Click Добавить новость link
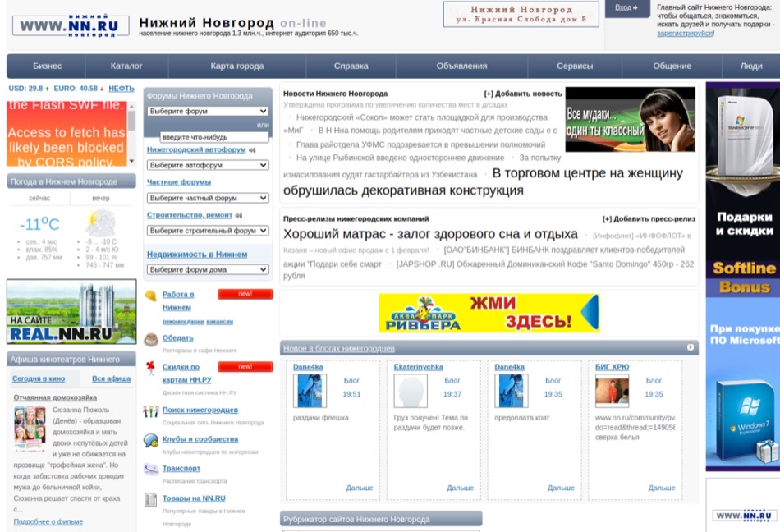Viewport: 780px width, 532px height. (523, 94)
